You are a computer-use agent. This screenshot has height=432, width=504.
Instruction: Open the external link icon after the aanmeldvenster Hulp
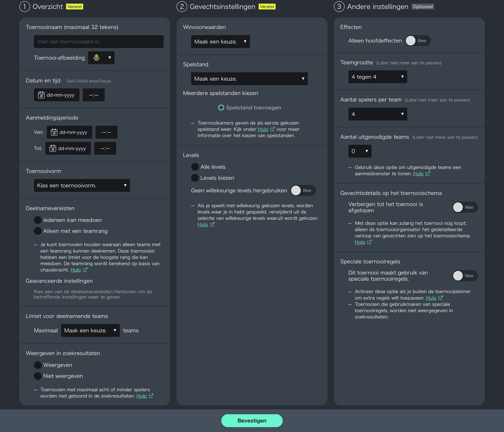pos(428,173)
